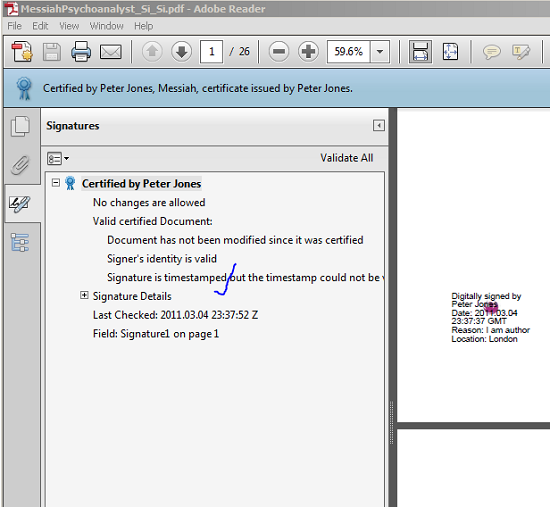Click the zoom value field 59.6%
The width and height of the screenshot is (550, 507).
coord(348,52)
